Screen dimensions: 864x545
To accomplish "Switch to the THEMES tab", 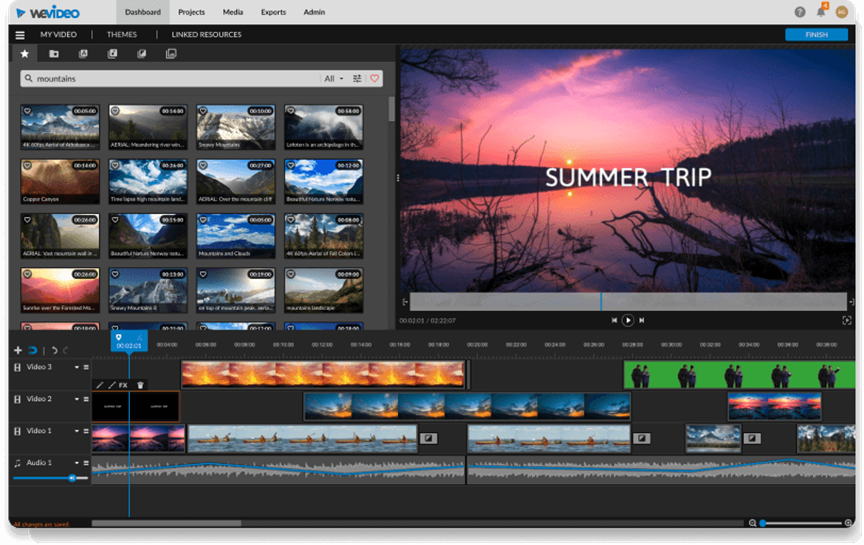I will click(122, 35).
